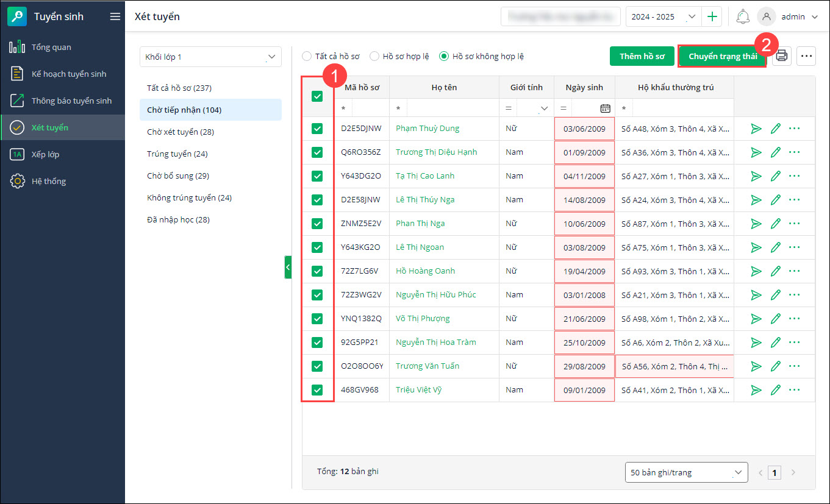Click the green plus add school year icon
The width and height of the screenshot is (830, 504).
[x=712, y=17]
